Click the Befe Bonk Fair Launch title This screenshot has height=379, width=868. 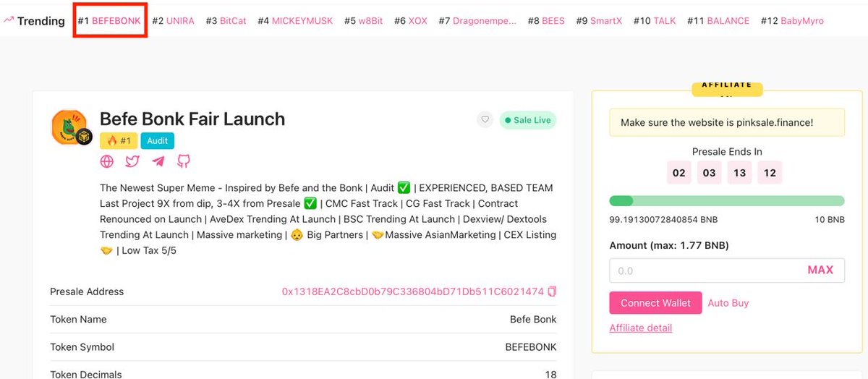(x=192, y=119)
